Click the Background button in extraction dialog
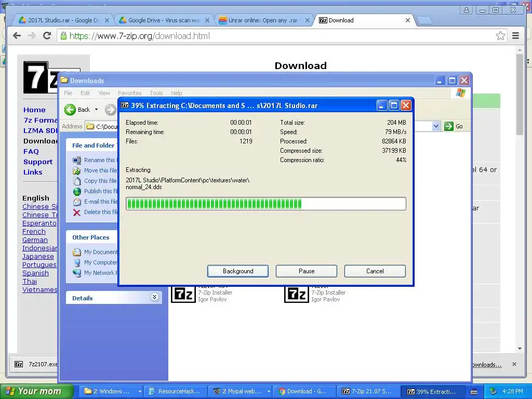 (237, 271)
